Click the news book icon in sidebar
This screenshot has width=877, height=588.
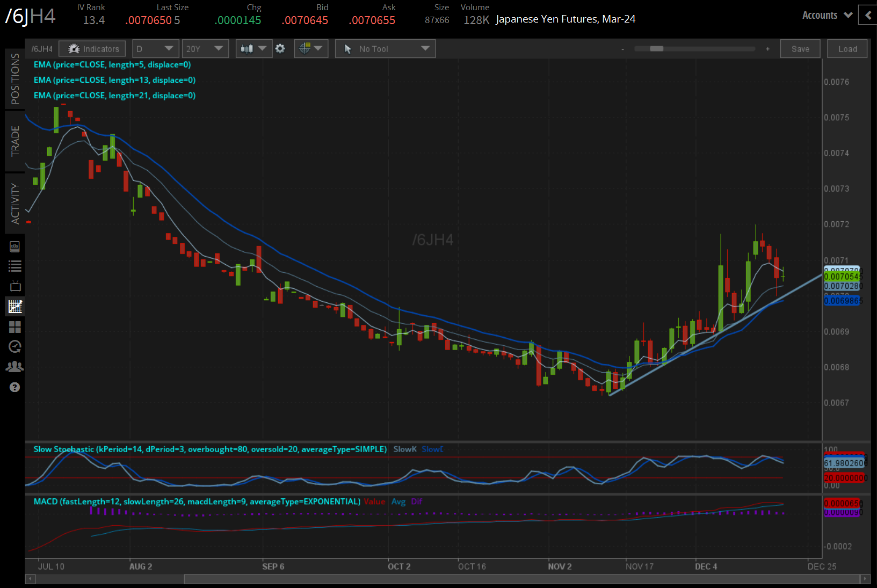click(15, 246)
